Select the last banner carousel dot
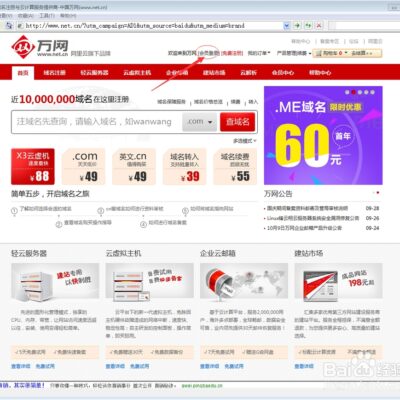The width and height of the screenshot is (400, 400). [x=373, y=92]
